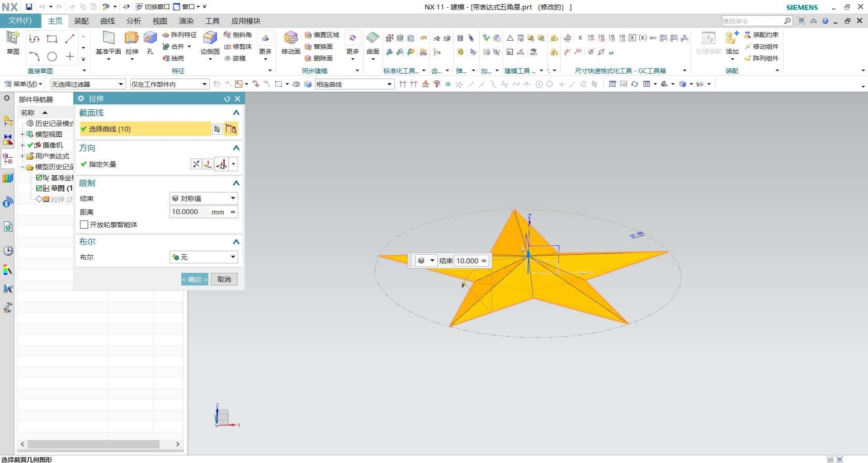Reset the Extrude dialog
Image resolution: width=868 pixels, height=463 pixels.
227,99
